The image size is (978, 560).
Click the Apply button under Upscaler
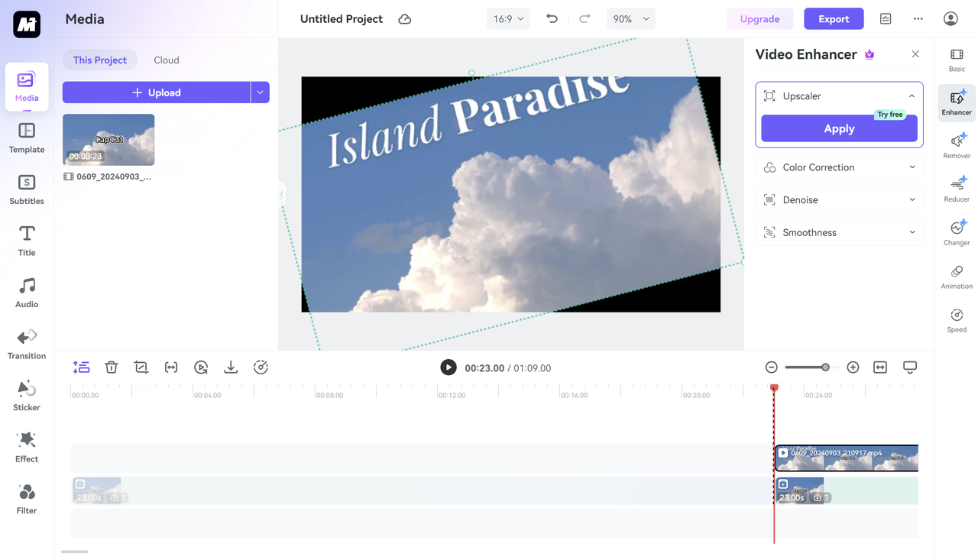838,128
